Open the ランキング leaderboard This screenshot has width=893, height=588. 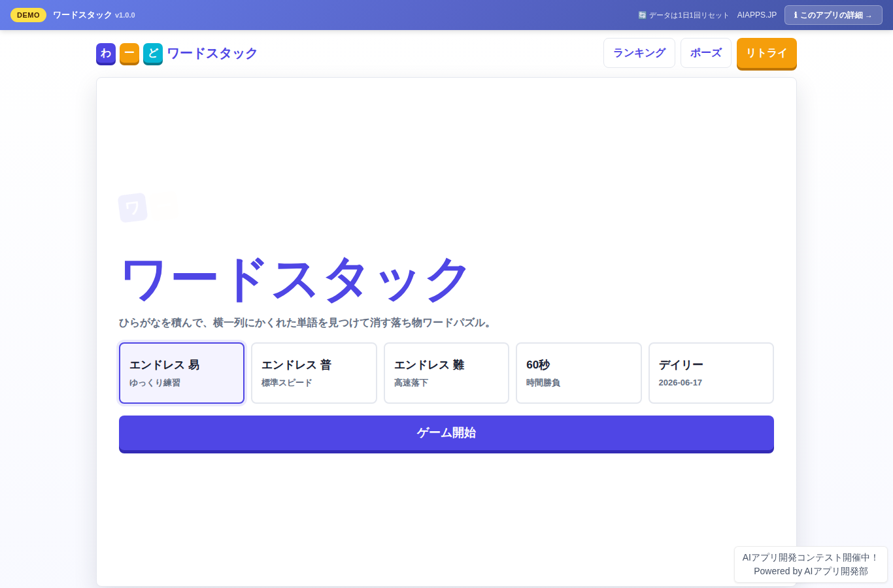[x=639, y=53]
